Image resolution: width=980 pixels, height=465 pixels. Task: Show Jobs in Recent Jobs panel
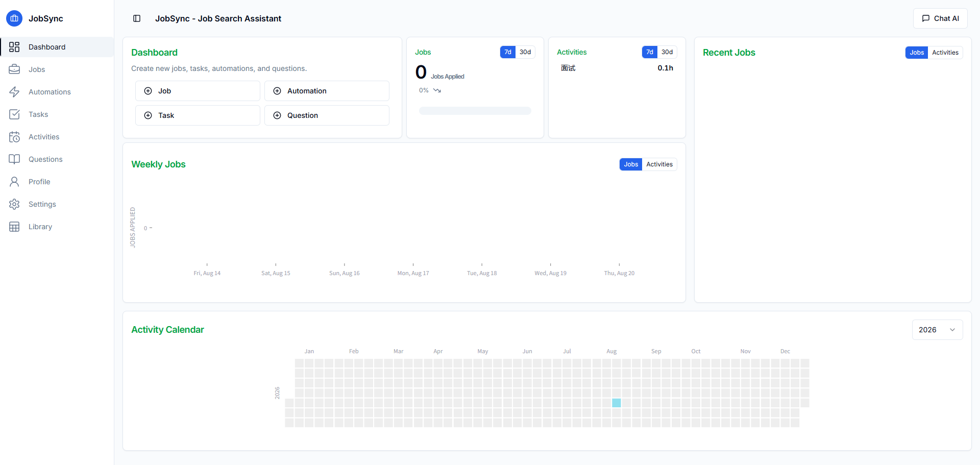click(x=917, y=53)
